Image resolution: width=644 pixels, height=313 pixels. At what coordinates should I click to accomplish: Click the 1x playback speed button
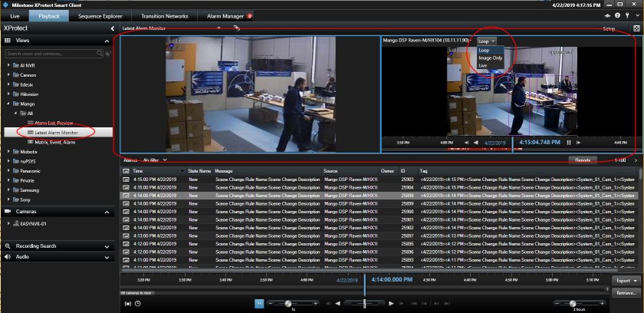pyautogui.click(x=260, y=304)
